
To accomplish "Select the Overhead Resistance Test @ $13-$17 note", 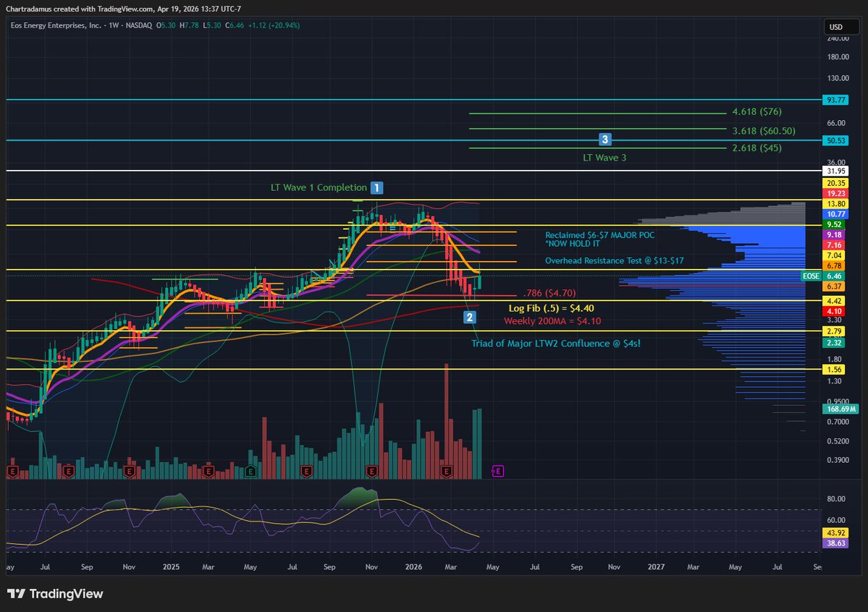I will pyautogui.click(x=615, y=260).
